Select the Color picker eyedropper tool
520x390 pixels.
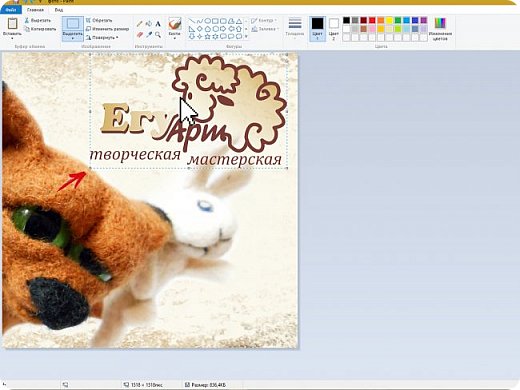point(149,34)
